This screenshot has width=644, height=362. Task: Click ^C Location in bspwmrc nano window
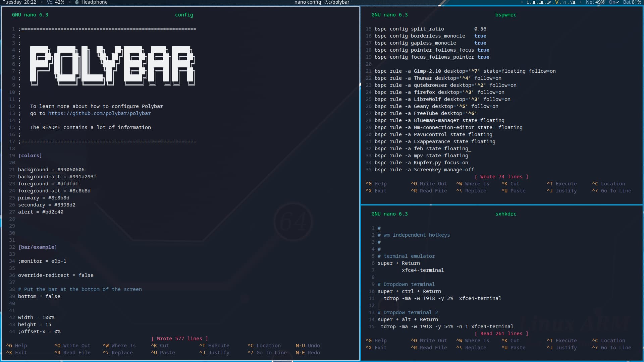coord(608,184)
